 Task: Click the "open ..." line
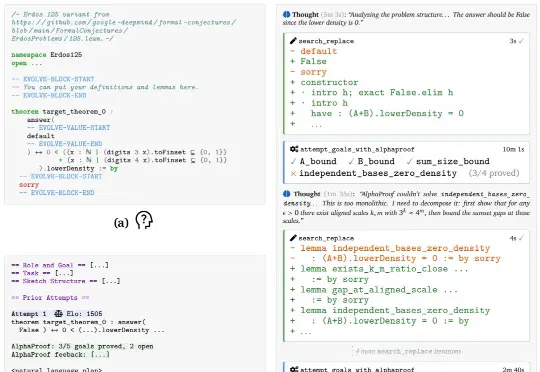tap(27, 63)
